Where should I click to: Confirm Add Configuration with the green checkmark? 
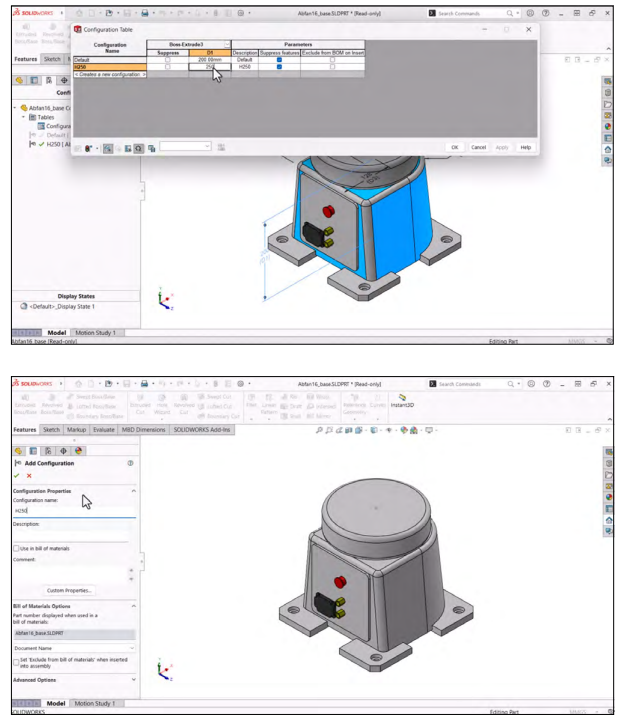[17, 475]
